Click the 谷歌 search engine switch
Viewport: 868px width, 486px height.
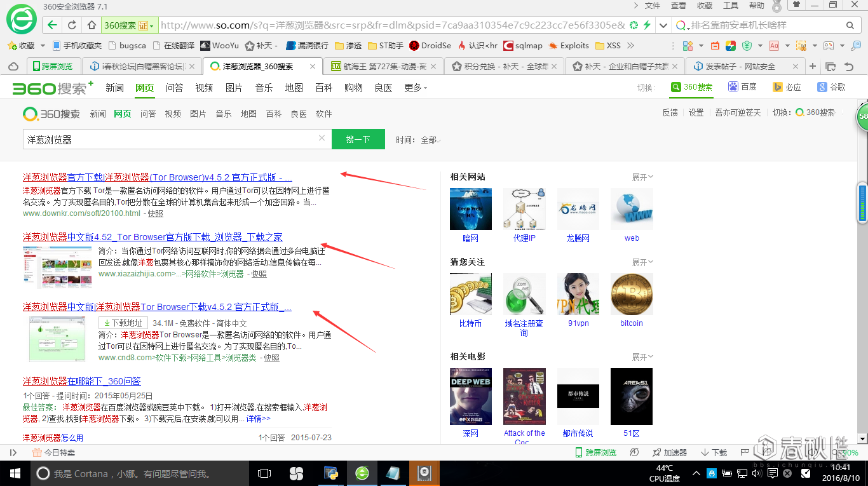coord(832,87)
